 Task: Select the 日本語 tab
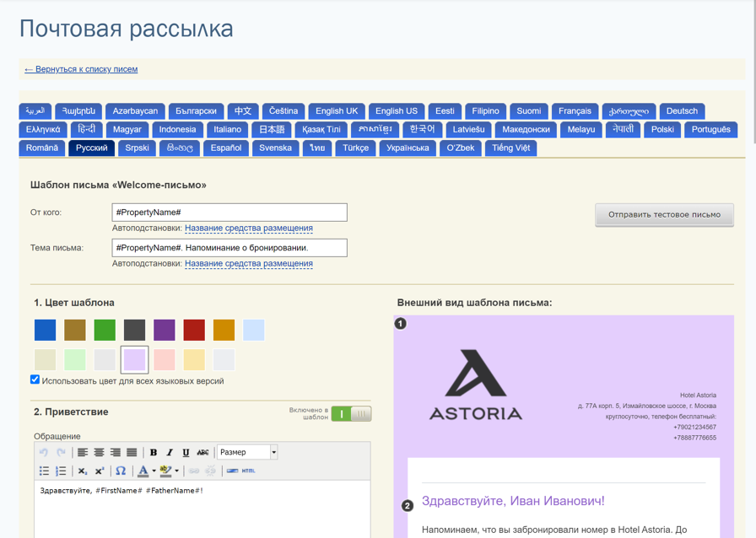click(x=272, y=130)
